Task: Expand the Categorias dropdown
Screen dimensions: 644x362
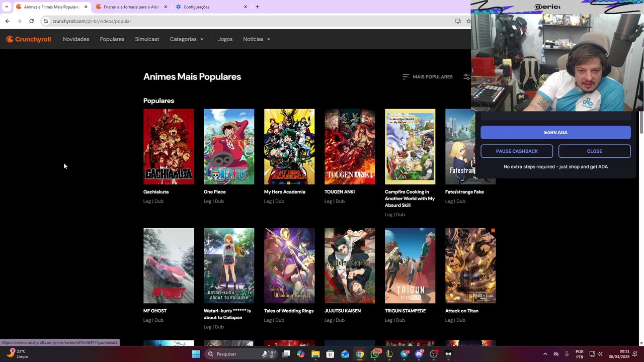Action: tap(187, 39)
